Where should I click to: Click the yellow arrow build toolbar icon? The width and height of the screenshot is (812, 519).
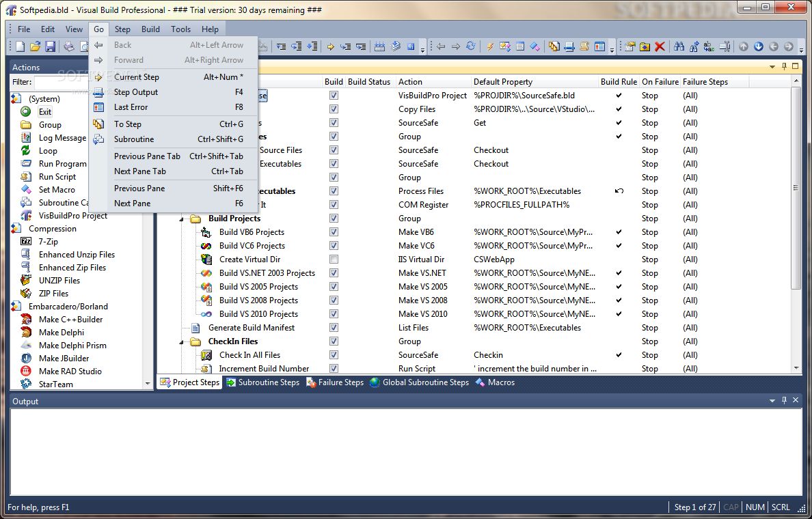click(330, 46)
